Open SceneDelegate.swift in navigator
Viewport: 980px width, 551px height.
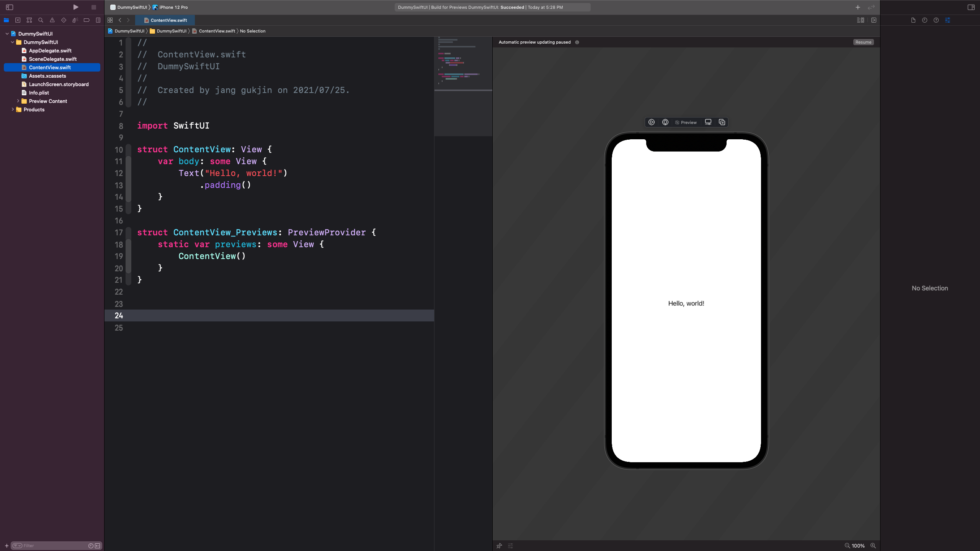point(53,59)
